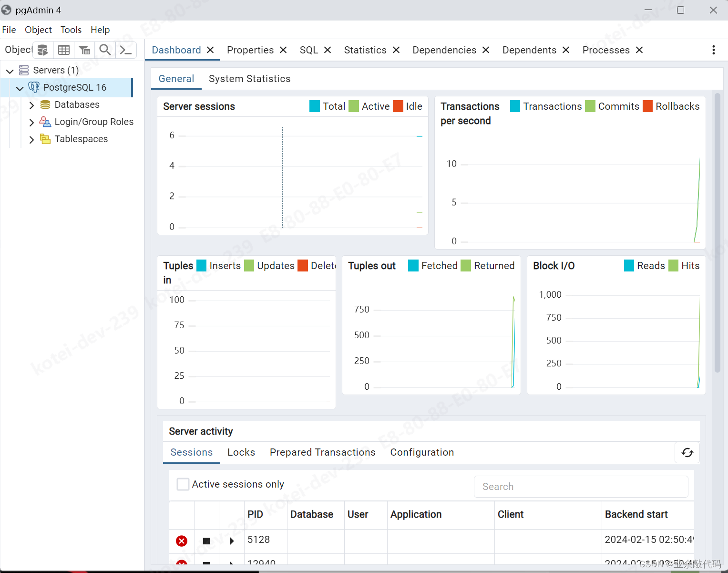The height and width of the screenshot is (573, 728).
Task: Collapse the Servers (1) tree node
Action: 10,71
